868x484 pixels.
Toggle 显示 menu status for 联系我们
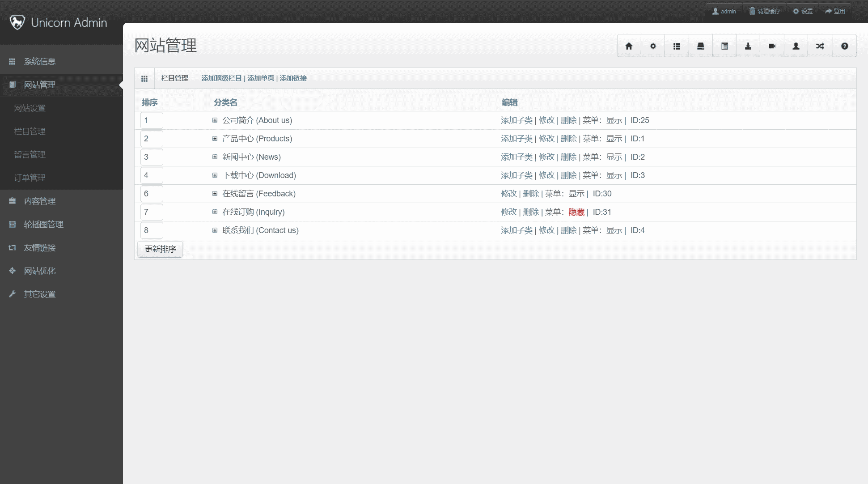(614, 230)
